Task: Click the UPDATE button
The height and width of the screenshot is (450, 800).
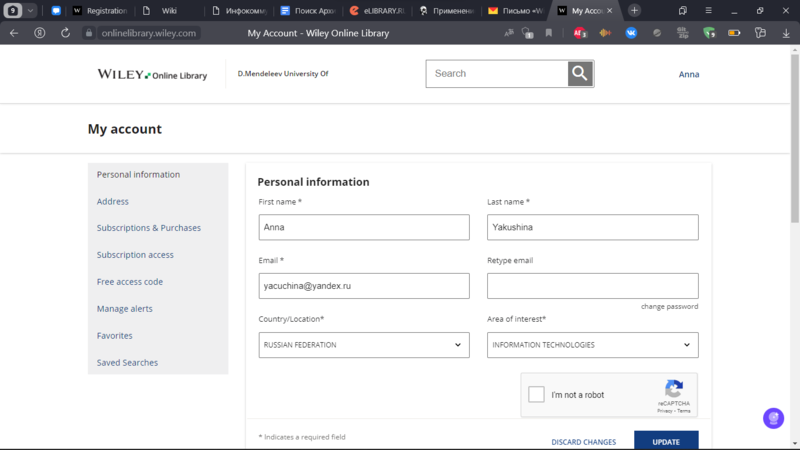Action: [x=665, y=442]
